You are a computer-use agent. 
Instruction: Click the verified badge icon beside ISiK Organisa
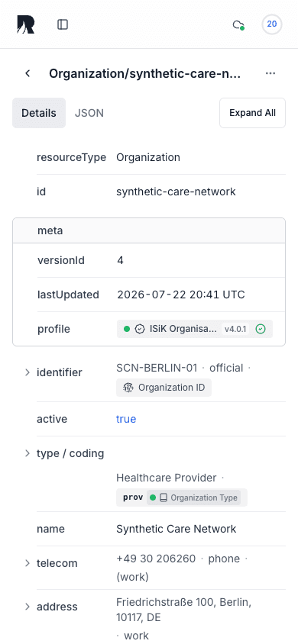click(140, 329)
